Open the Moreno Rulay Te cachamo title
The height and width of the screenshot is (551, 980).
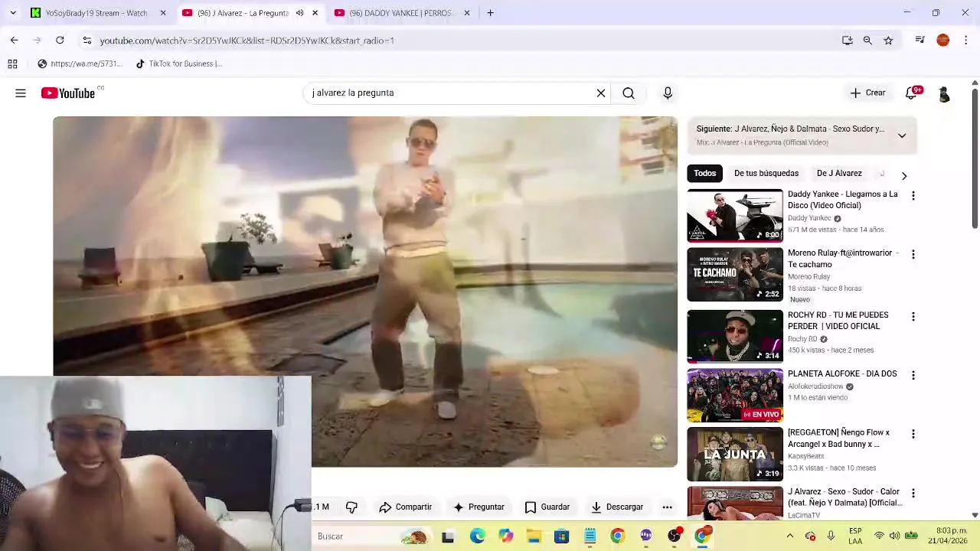(842, 259)
